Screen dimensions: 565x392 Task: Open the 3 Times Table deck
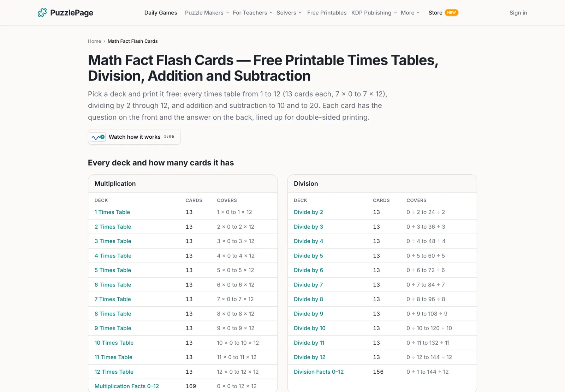[113, 241]
